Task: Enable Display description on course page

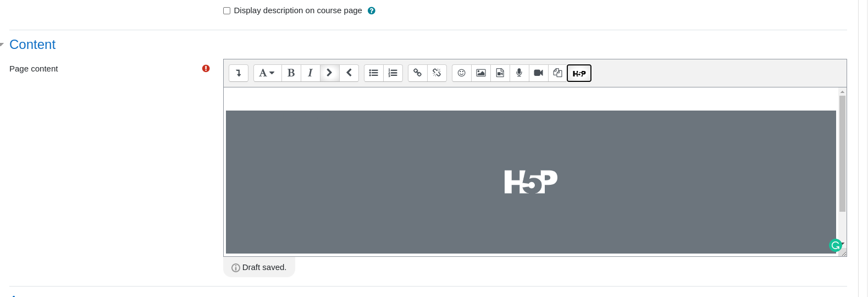Action: pyautogui.click(x=226, y=10)
